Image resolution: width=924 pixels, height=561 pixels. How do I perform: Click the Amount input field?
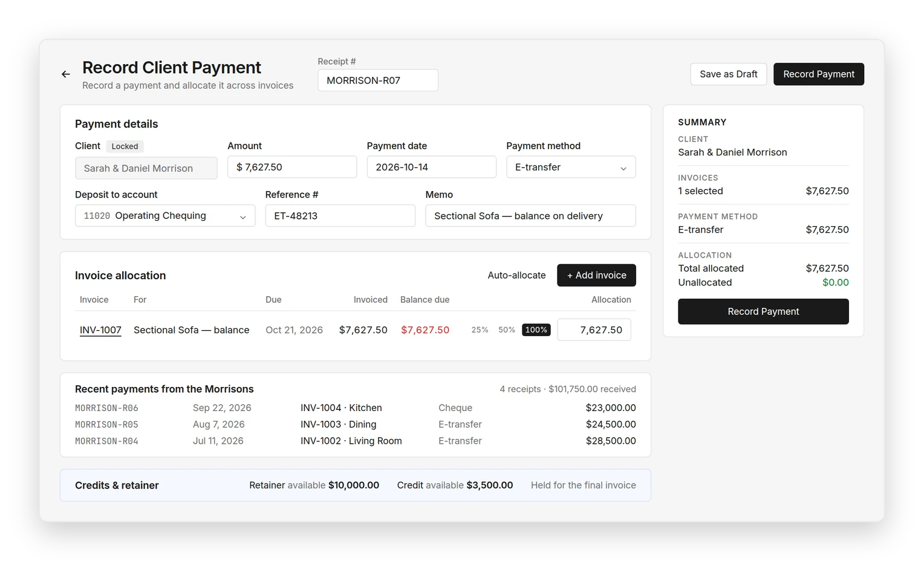click(x=292, y=167)
